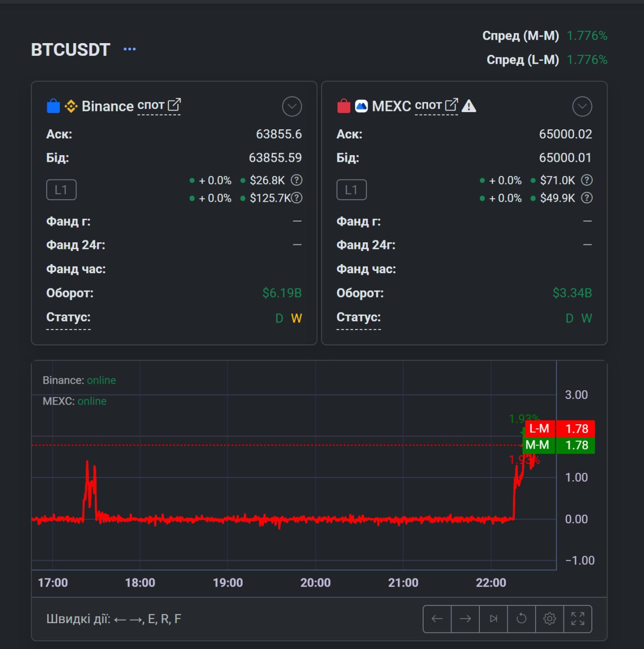Click the MEXC warning triangle icon
Image resolution: width=644 pixels, height=649 pixels.
[469, 106]
